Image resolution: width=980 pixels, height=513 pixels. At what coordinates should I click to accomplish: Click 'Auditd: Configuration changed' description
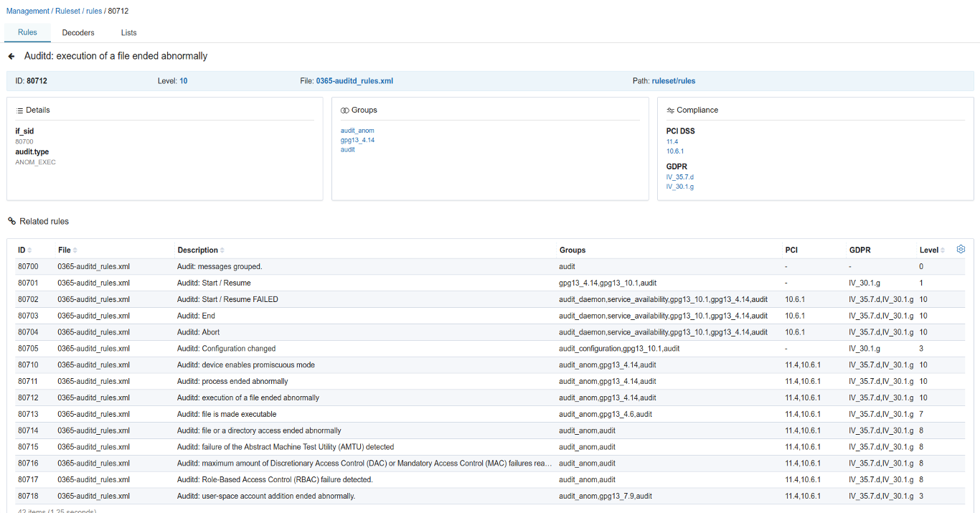pos(226,349)
